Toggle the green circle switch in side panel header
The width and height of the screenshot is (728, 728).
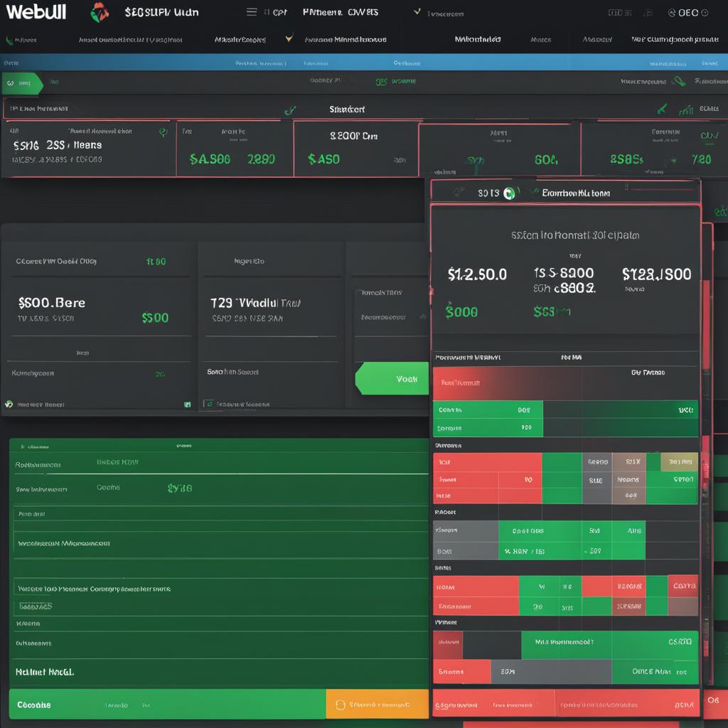click(509, 193)
